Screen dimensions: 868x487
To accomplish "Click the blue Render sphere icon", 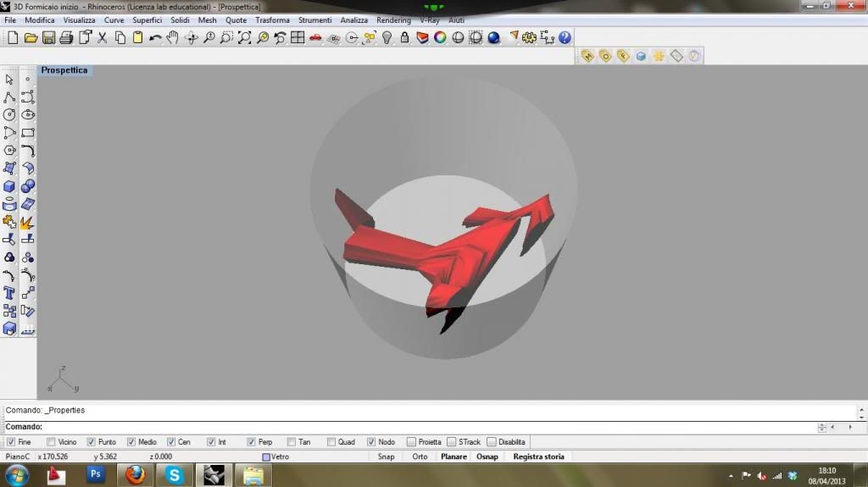I will tap(493, 37).
